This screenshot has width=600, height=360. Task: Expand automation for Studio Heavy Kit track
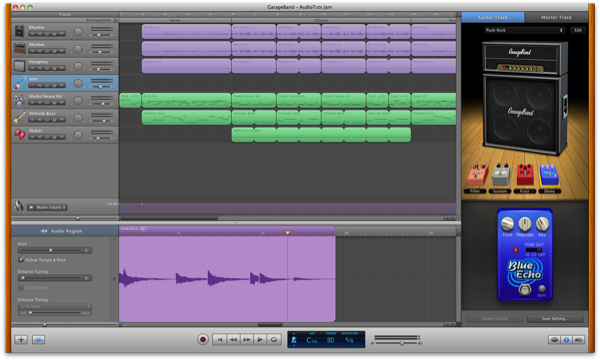(x=62, y=103)
